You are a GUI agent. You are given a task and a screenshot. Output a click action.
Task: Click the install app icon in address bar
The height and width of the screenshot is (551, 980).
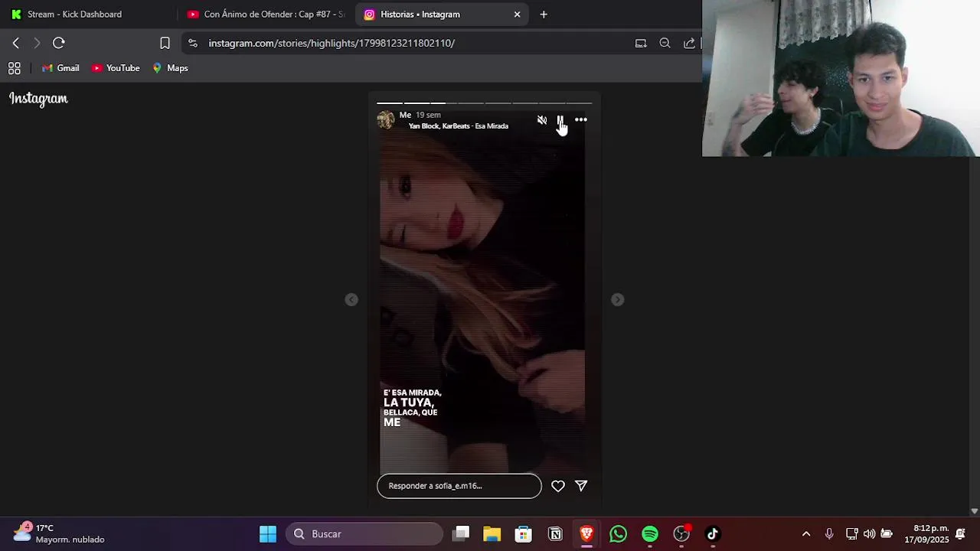point(641,43)
